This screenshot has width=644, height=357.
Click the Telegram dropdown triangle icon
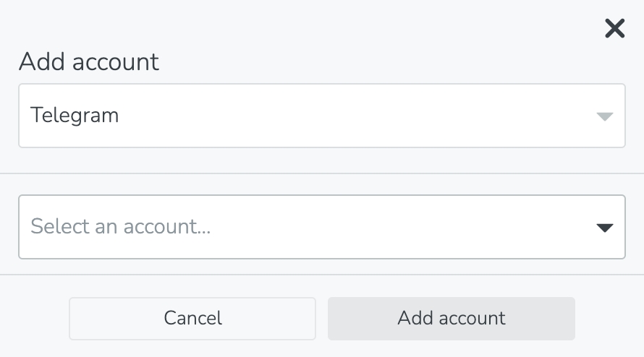605,116
